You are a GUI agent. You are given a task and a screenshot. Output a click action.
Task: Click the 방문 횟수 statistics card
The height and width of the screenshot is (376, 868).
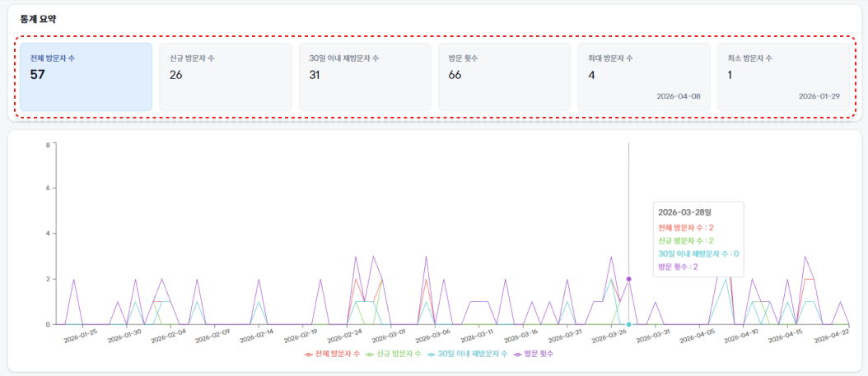point(504,77)
